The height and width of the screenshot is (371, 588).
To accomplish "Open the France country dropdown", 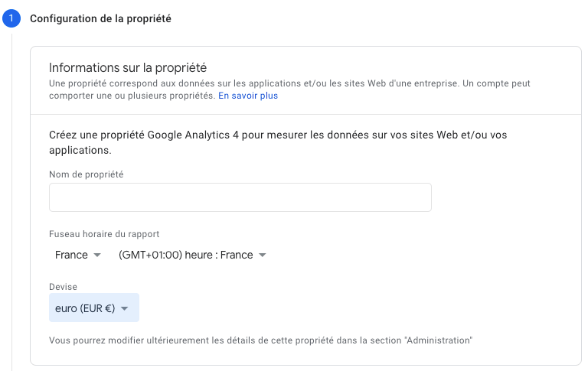I will (78, 255).
